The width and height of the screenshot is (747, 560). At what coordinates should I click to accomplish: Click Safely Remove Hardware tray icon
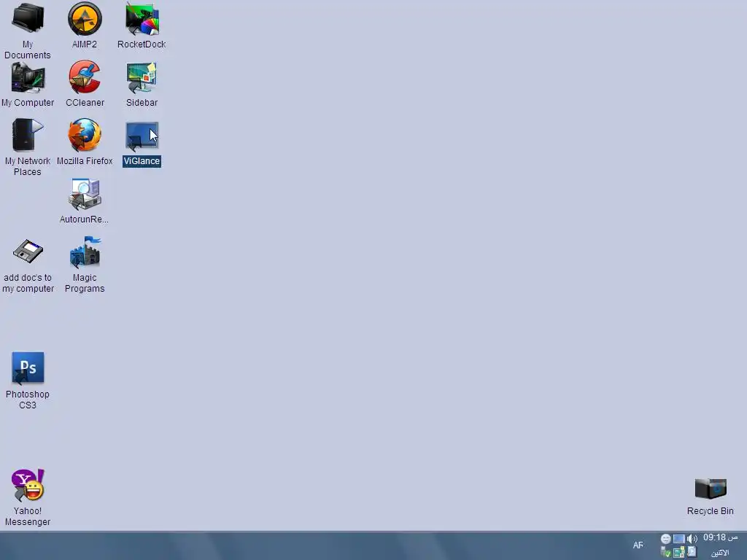(665, 553)
